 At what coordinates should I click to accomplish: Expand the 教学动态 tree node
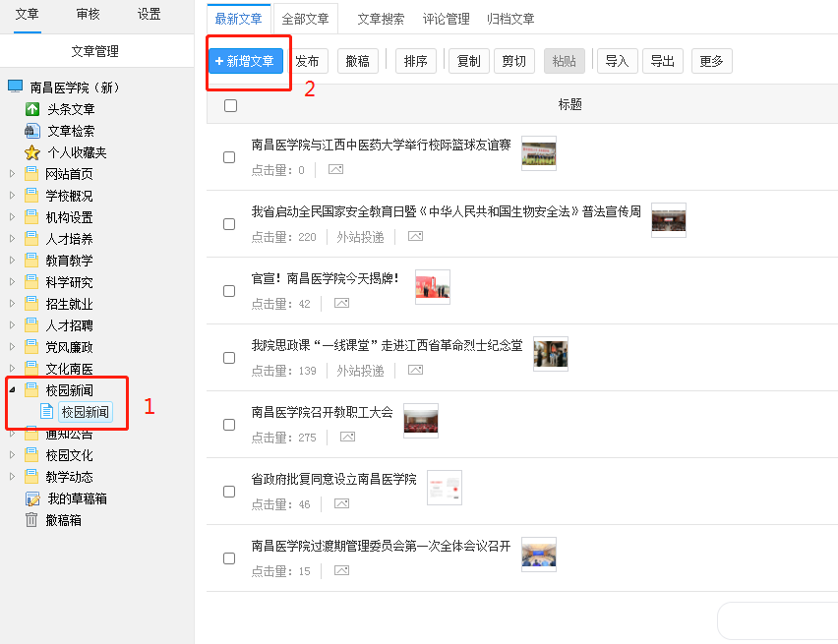12,476
